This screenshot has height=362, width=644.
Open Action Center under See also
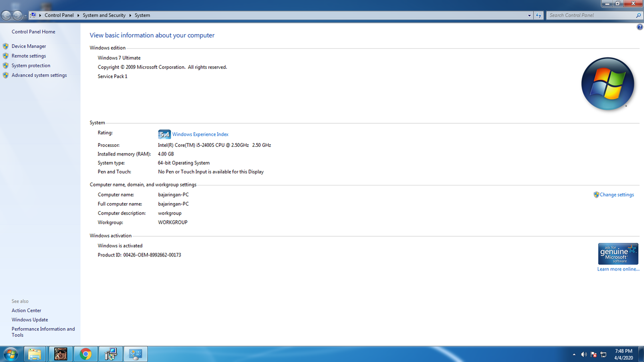click(x=26, y=310)
